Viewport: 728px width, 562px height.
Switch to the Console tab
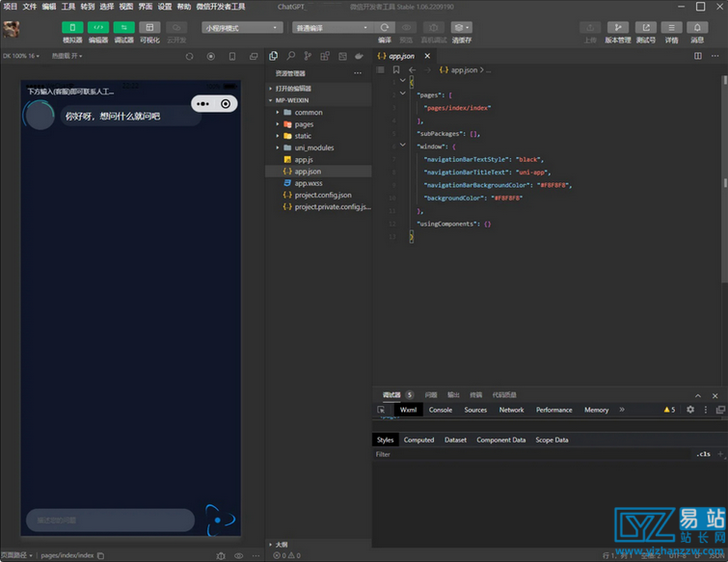coord(440,410)
